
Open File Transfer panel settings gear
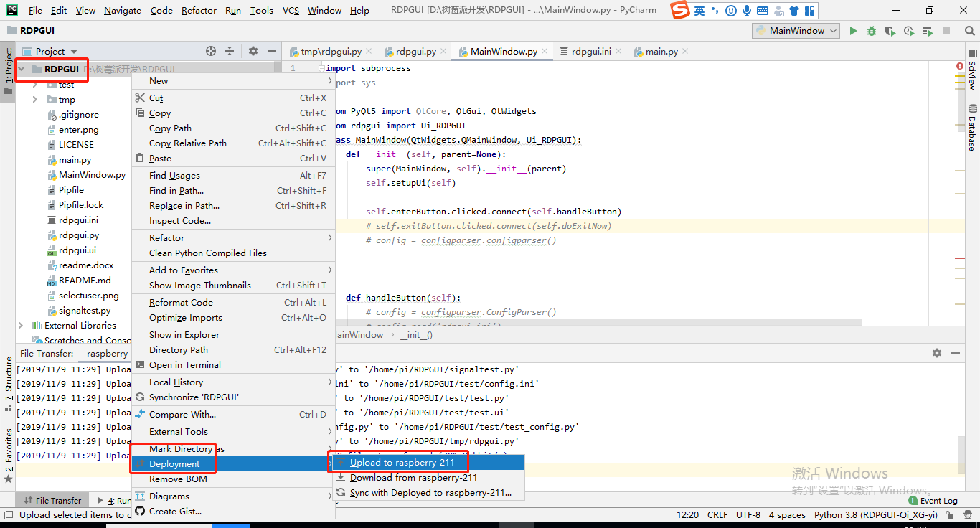(936, 353)
